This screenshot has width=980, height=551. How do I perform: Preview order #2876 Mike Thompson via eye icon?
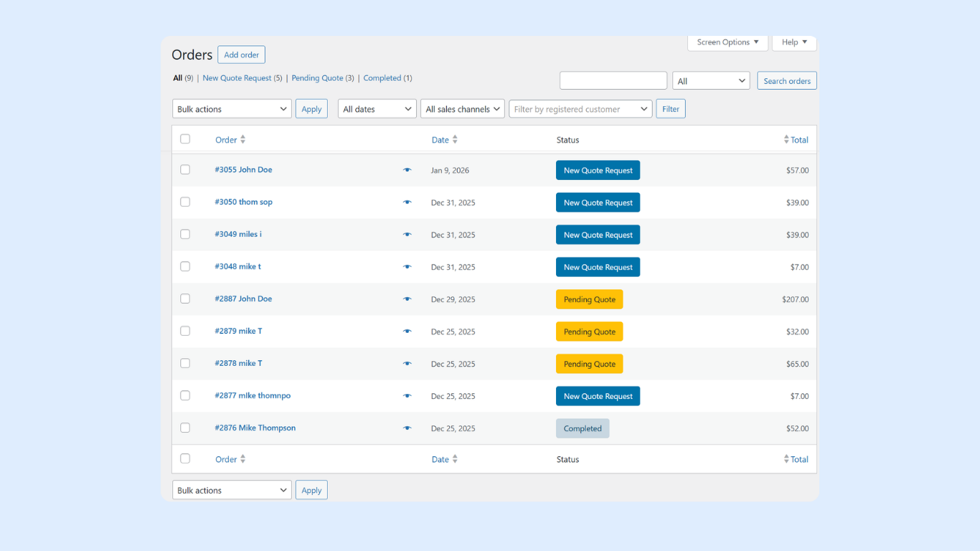click(x=407, y=428)
